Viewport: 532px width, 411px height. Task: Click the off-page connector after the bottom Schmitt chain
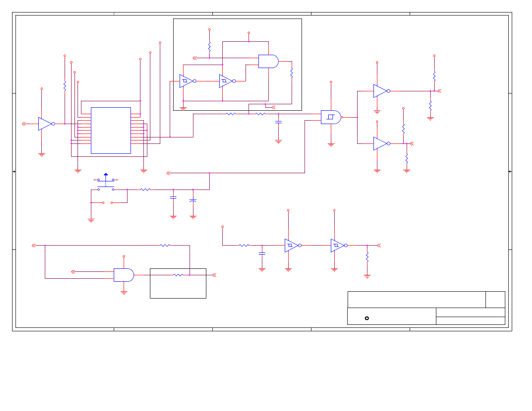tap(379, 246)
